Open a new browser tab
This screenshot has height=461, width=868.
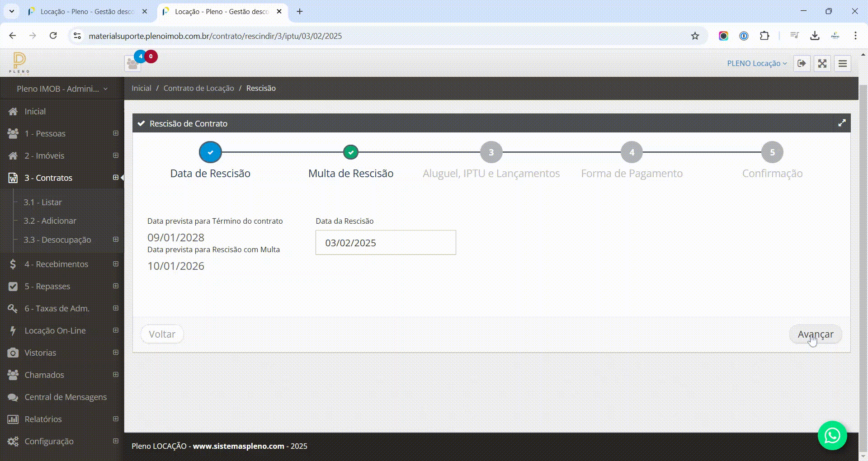pyautogui.click(x=300, y=11)
